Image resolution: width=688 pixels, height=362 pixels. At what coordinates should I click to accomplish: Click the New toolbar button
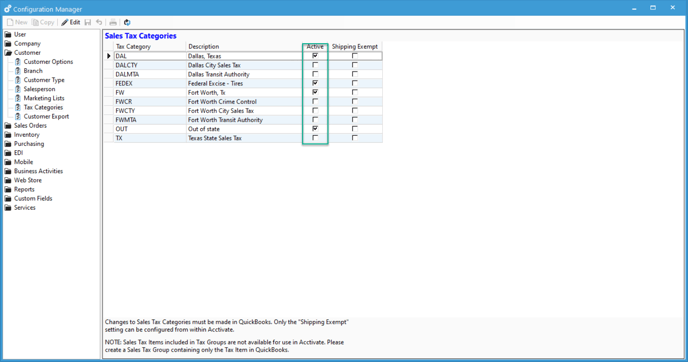(x=17, y=22)
